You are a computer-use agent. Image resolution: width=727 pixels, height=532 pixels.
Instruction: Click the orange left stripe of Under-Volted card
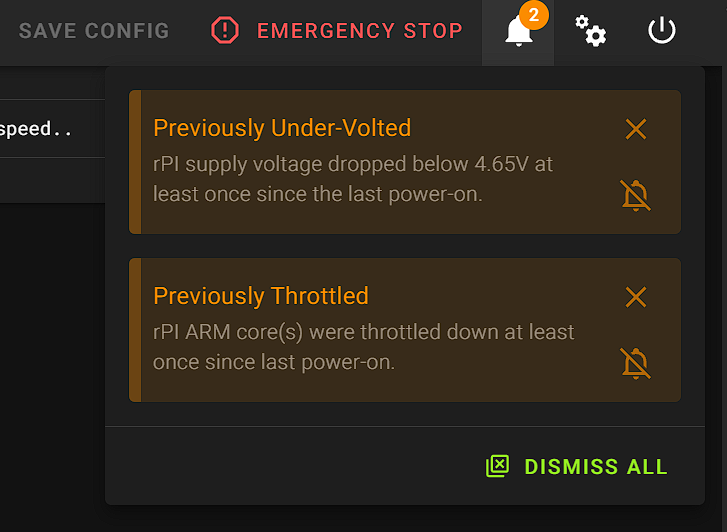pyautogui.click(x=136, y=162)
